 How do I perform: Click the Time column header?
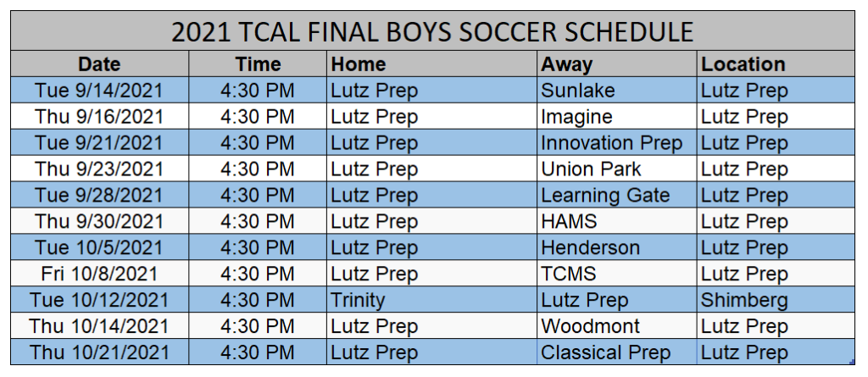(x=258, y=64)
